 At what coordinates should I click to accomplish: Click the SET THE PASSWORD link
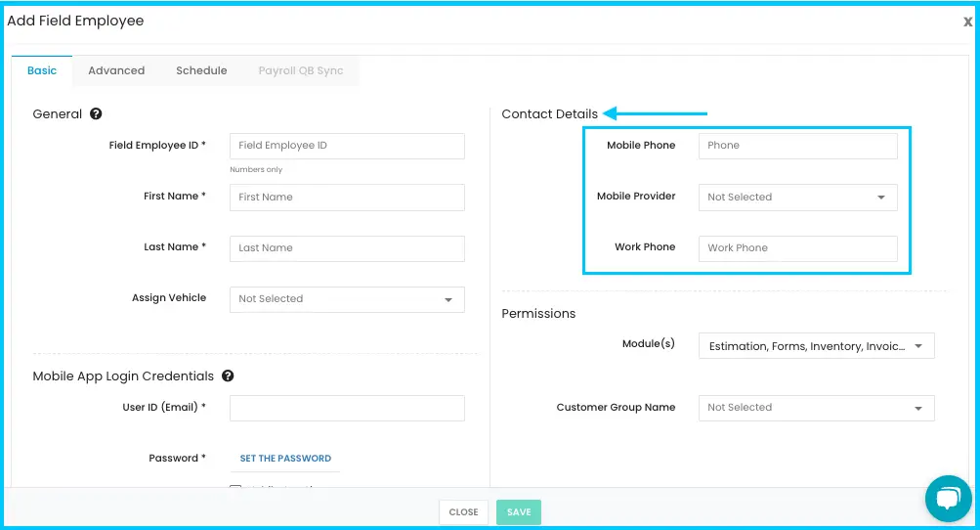coord(285,458)
